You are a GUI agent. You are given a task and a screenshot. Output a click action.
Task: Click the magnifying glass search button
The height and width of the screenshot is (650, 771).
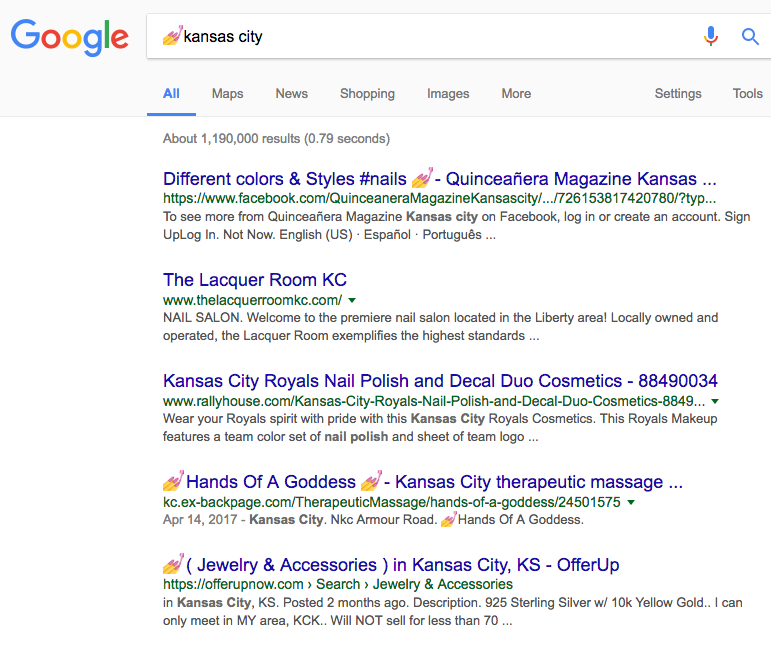point(750,36)
